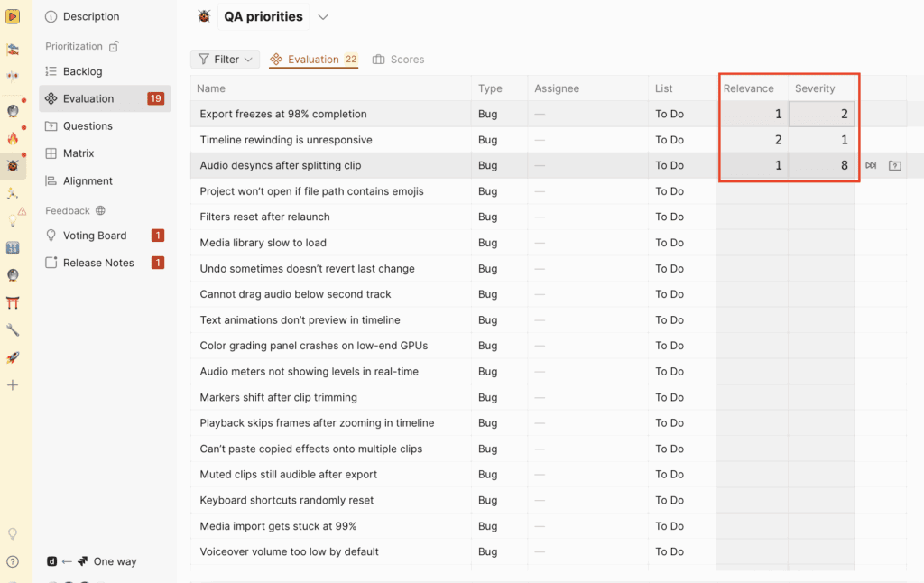This screenshot has height=583, width=924.
Task: Open the help question-mark icon at bottom left
Action: click(x=14, y=564)
